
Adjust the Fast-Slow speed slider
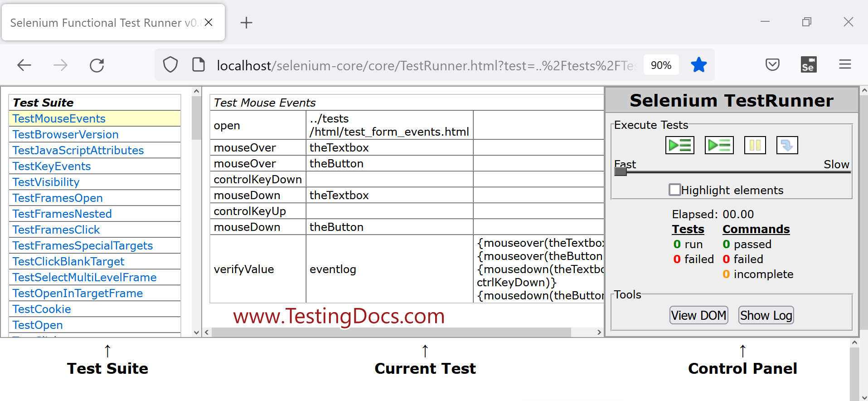pos(621,172)
